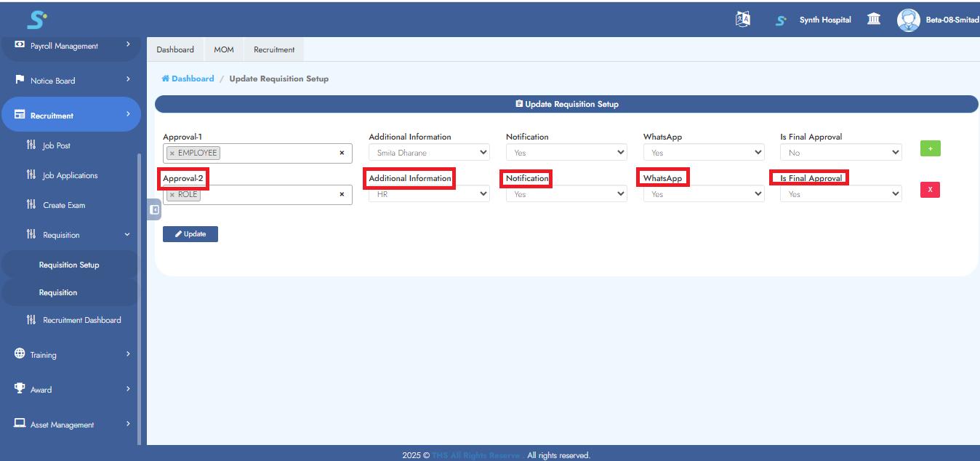The width and height of the screenshot is (980, 461).
Task: Open the Notification dropdown for Approval-2
Action: click(565, 193)
